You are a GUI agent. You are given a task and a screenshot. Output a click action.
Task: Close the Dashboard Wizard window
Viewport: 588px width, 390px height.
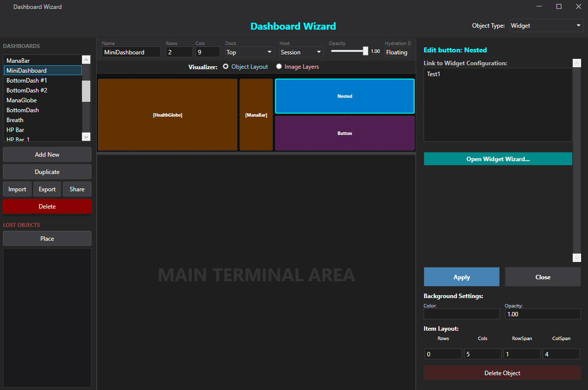[x=578, y=6]
